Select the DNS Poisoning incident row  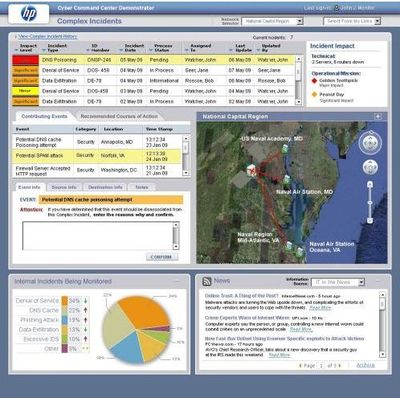pos(153,60)
